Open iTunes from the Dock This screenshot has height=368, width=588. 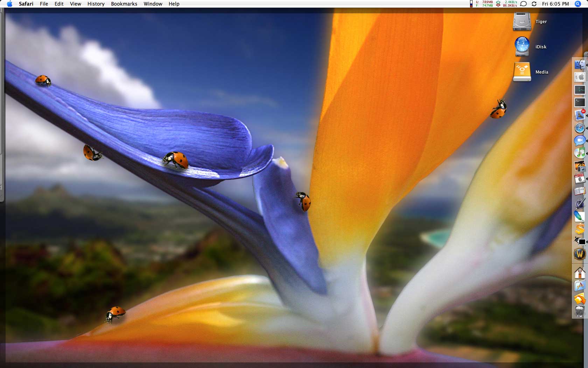(x=580, y=153)
